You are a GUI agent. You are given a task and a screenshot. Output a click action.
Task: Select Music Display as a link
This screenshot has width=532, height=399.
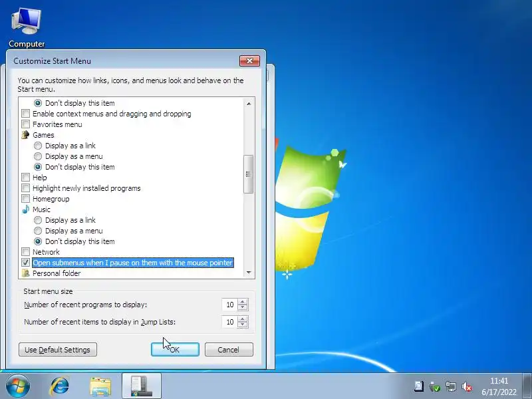tap(38, 220)
